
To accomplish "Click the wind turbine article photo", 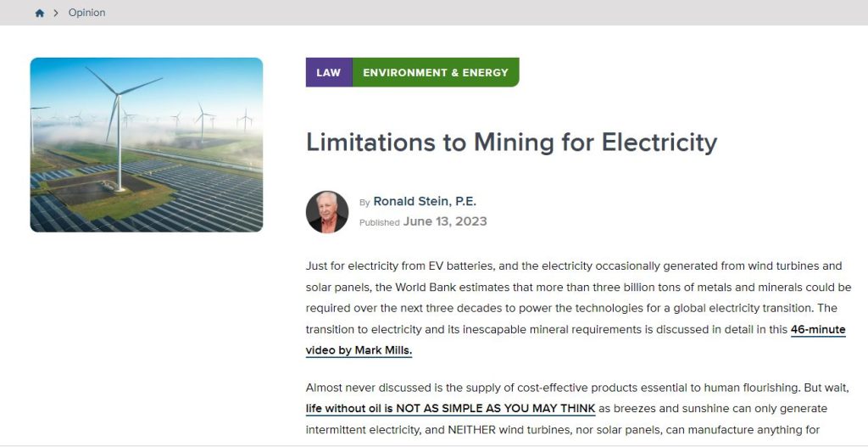I will 146,145.
